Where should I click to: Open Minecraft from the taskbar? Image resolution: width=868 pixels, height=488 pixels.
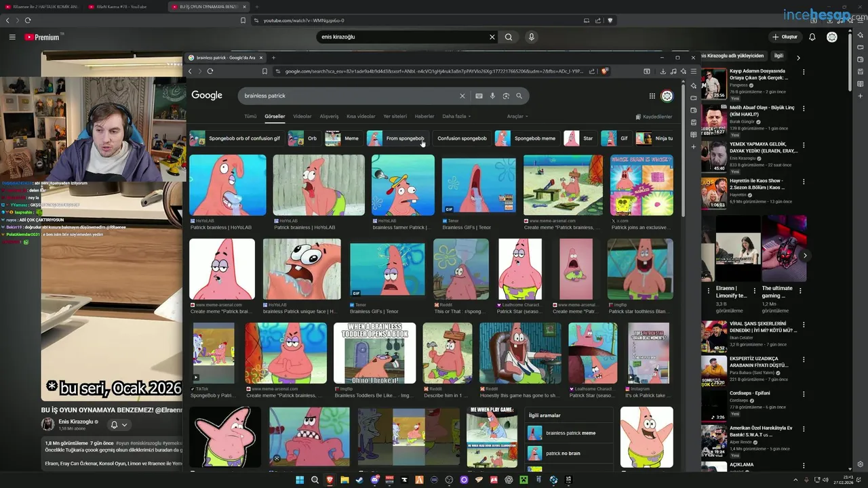tap(524, 480)
